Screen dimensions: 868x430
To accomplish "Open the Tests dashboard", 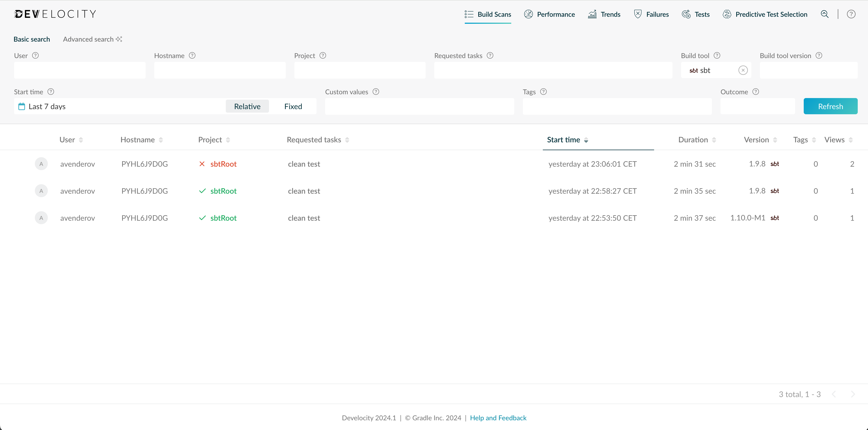I will pyautogui.click(x=695, y=14).
